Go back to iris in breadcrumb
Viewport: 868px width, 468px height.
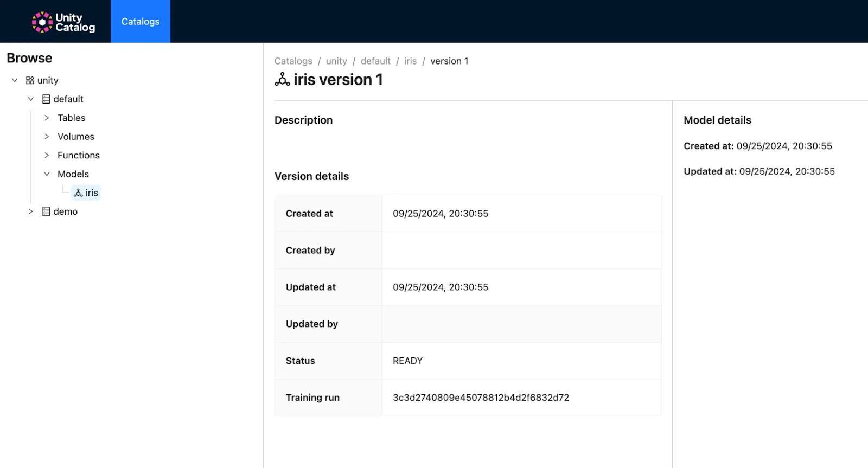coord(410,61)
